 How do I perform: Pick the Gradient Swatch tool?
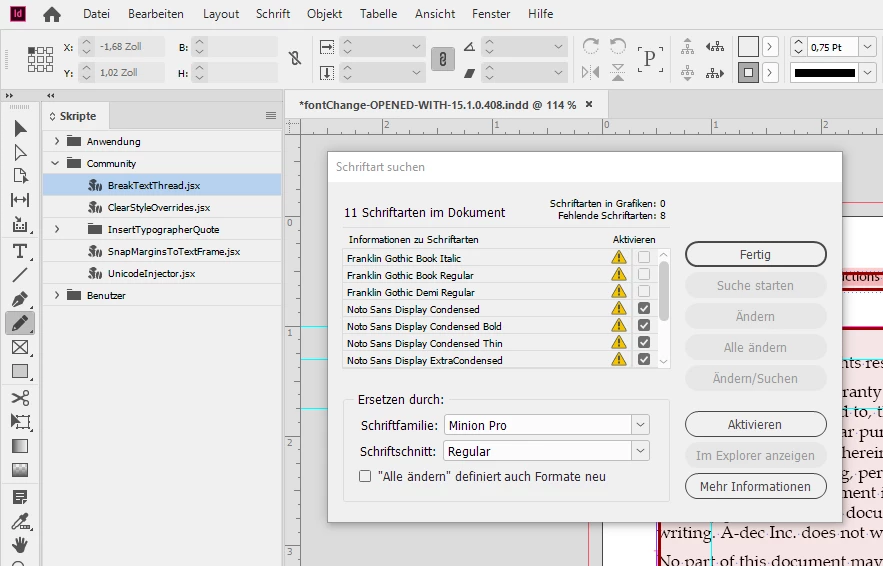20,446
